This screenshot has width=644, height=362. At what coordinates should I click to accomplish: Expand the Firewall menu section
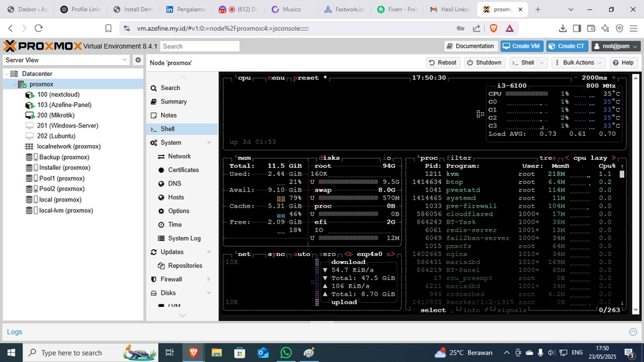coord(209,279)
